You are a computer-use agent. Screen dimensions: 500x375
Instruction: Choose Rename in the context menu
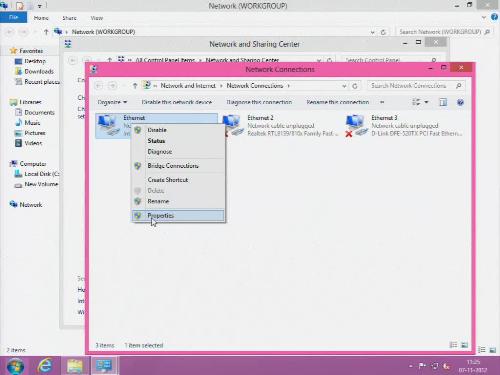pyautogui.click(x=178, y=201)
